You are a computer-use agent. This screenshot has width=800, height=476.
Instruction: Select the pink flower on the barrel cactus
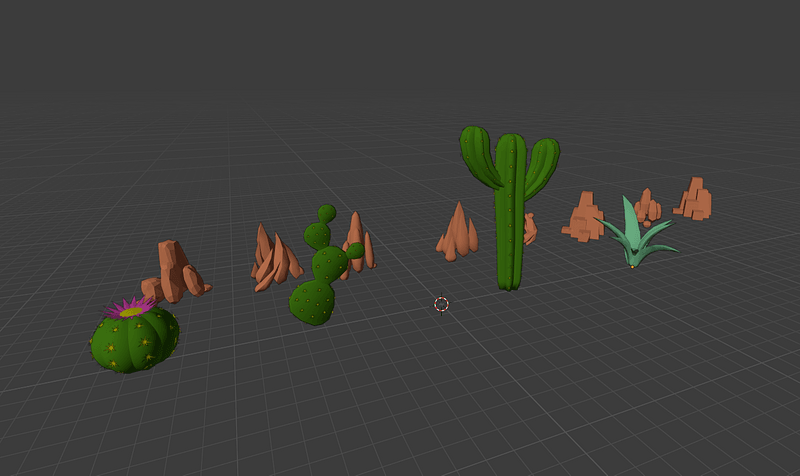point(131,308)
